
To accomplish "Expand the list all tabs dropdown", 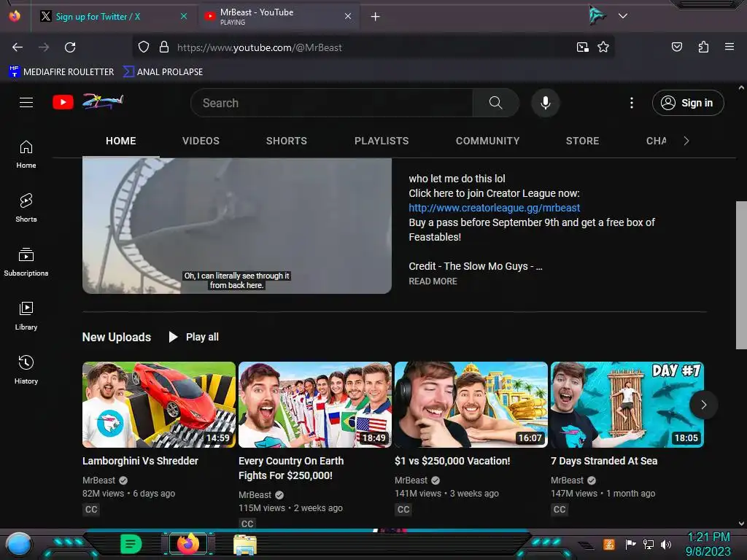I will click(x=623, y=16).
